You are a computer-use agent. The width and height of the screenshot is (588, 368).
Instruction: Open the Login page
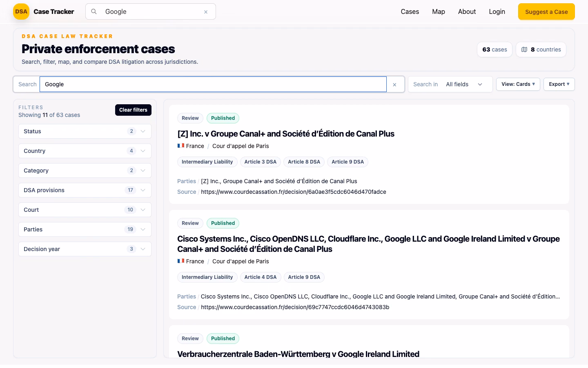pos(497,11)
